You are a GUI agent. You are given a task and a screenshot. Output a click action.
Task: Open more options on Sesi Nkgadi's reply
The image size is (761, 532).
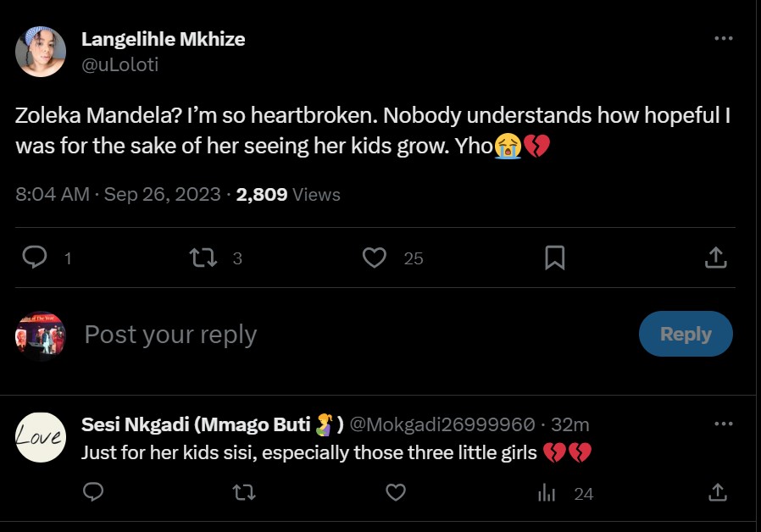[723, 424]
